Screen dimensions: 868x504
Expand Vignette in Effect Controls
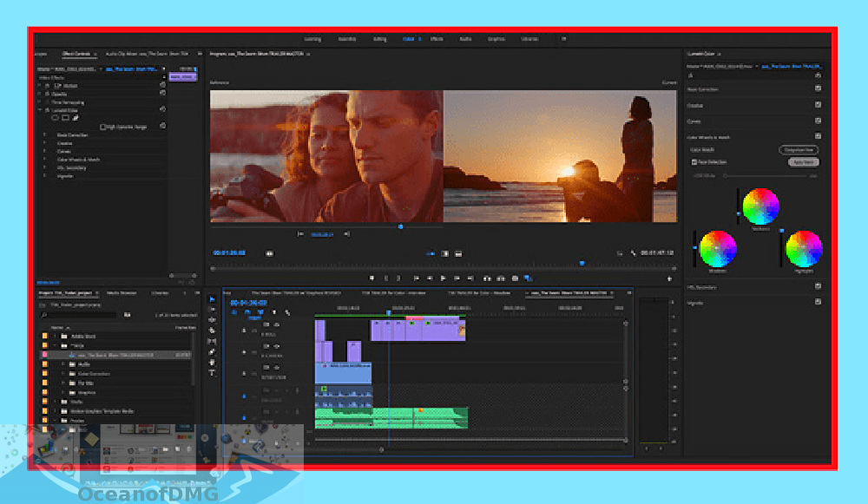(x=45, y=175)
